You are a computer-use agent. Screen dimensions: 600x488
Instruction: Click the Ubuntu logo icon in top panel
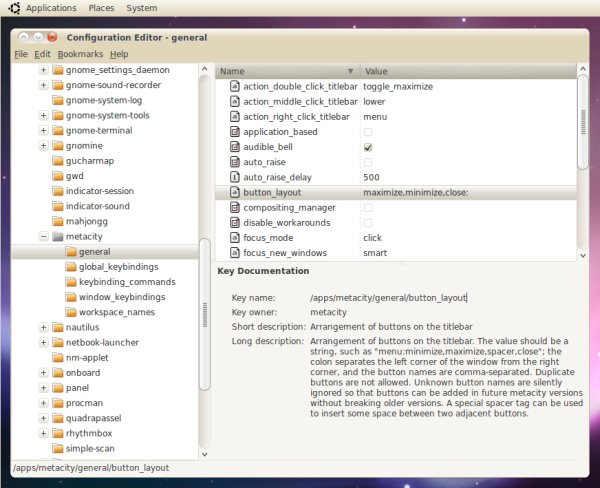[x=14, y=8]
